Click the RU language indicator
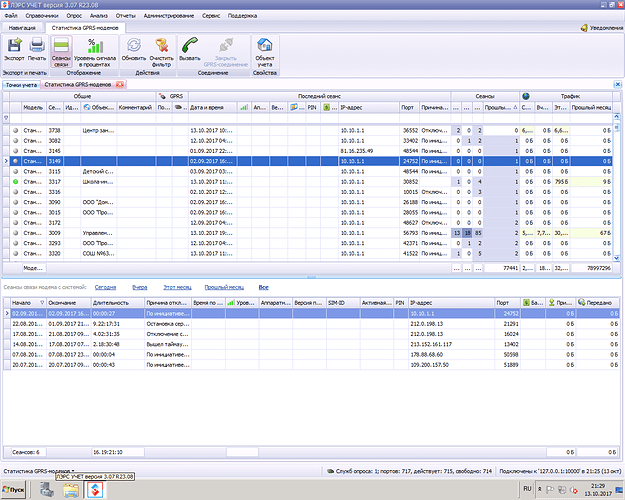The height and width of the screenshot is (500, 625). (x=527, y=489)
